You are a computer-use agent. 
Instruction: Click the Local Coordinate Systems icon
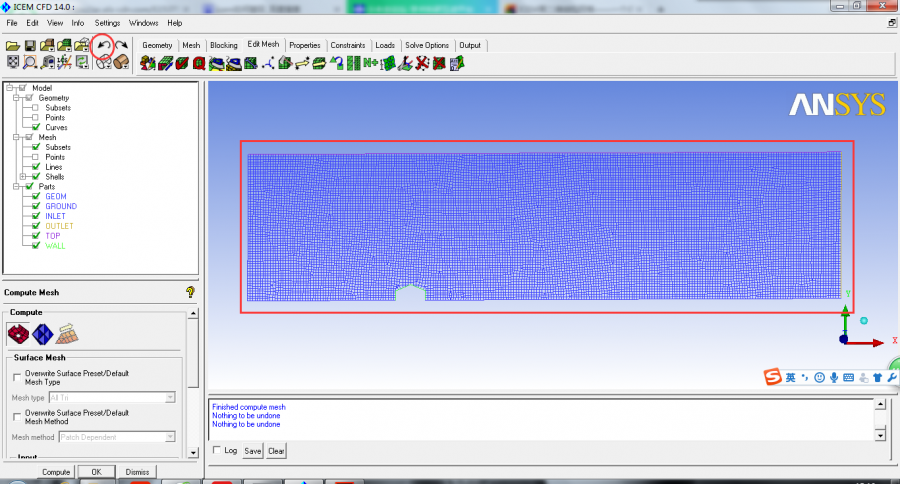(64, 62)
